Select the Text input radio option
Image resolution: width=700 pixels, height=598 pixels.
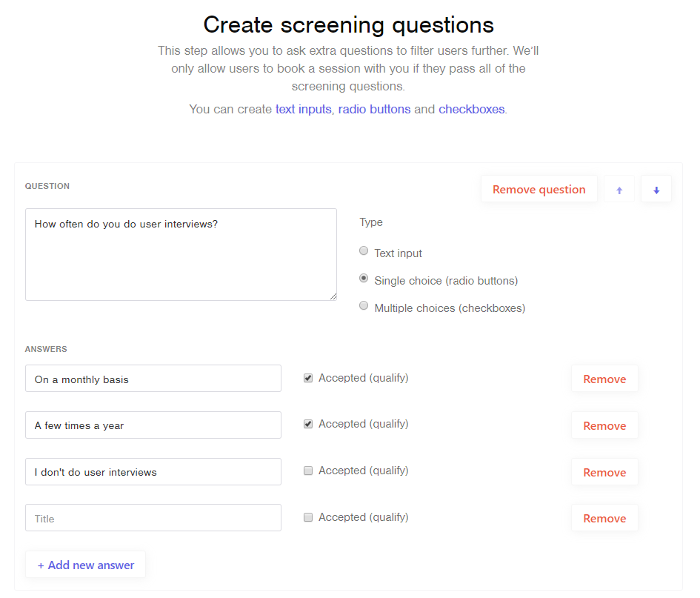(364, 251)
